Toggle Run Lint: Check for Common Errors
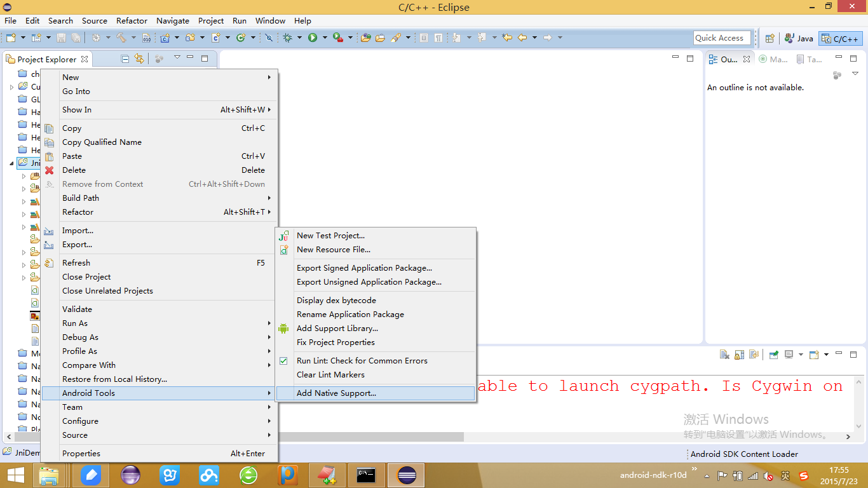This screenshot has height=488, width=868. pos(376,360)
